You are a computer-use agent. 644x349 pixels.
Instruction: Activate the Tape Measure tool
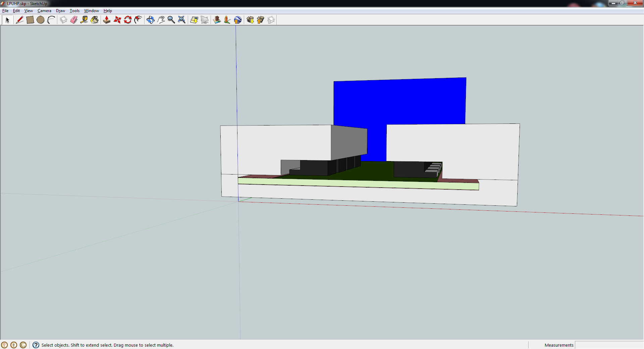(x=84, y=20)
